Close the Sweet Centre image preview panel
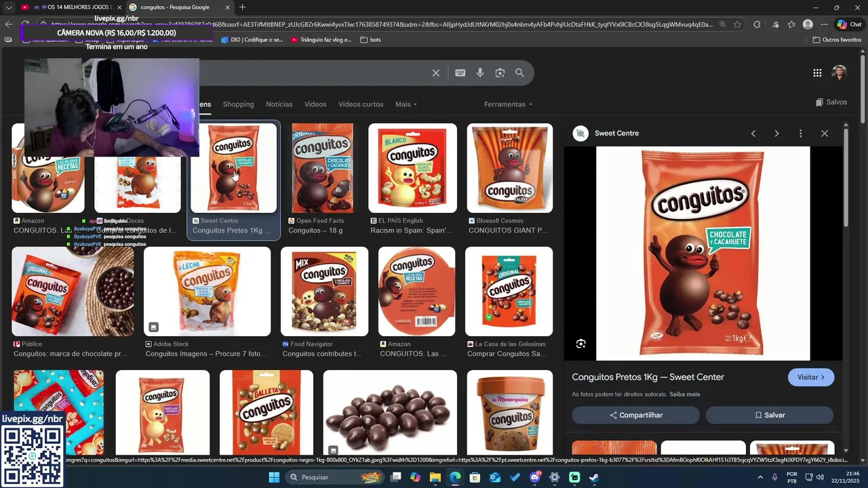The image size is (868, 488). [x=825, y=134]
